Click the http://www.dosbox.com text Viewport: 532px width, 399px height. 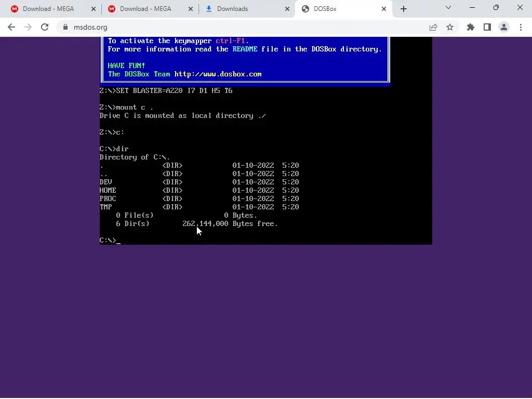(218, 74)
